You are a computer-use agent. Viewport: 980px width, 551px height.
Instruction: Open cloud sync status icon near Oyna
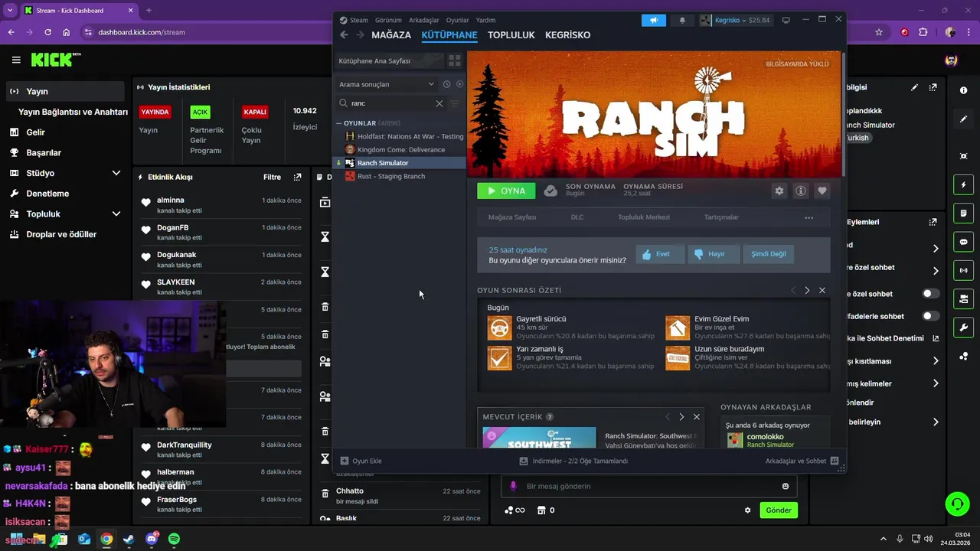pos(550,191)
